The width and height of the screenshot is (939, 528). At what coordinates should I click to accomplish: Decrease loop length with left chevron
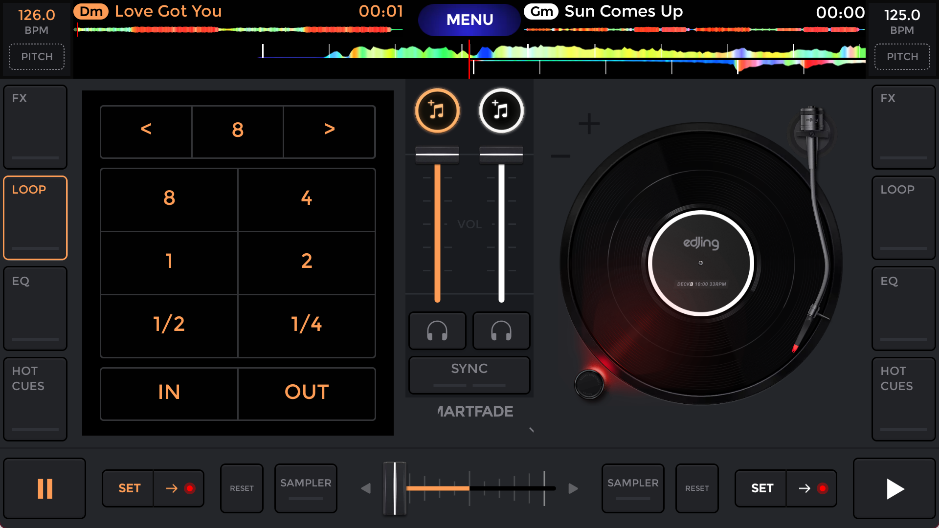point(146,130)
